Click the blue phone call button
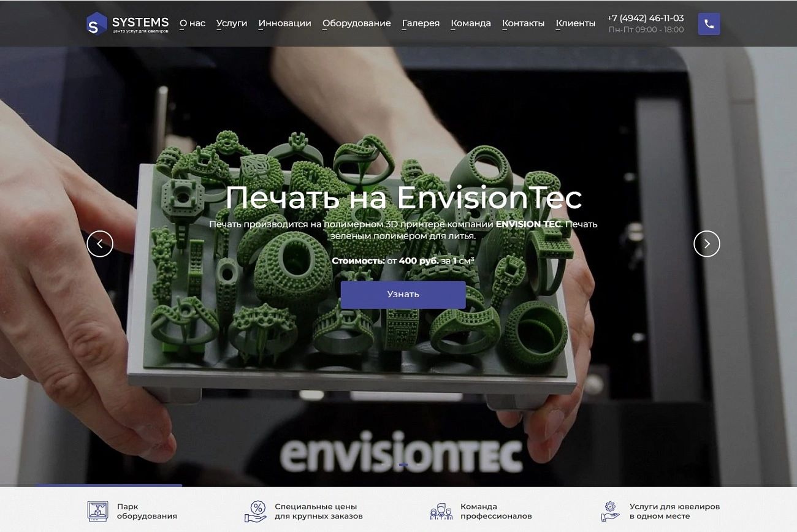 point(709,24)
